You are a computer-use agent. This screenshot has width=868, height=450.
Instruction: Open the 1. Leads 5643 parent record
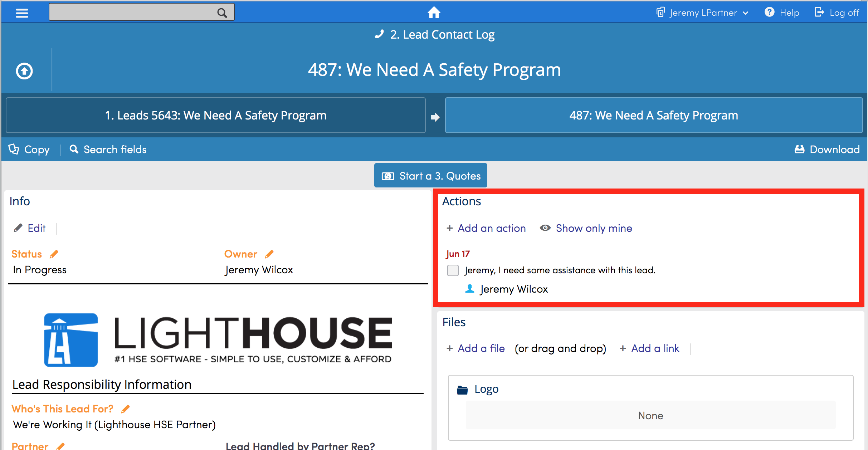(216, 115)
